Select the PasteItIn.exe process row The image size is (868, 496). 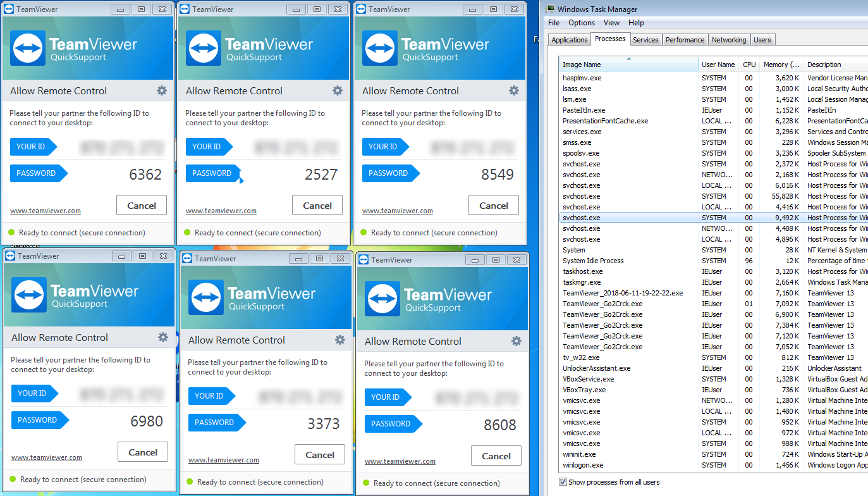[x=714, y=110]
